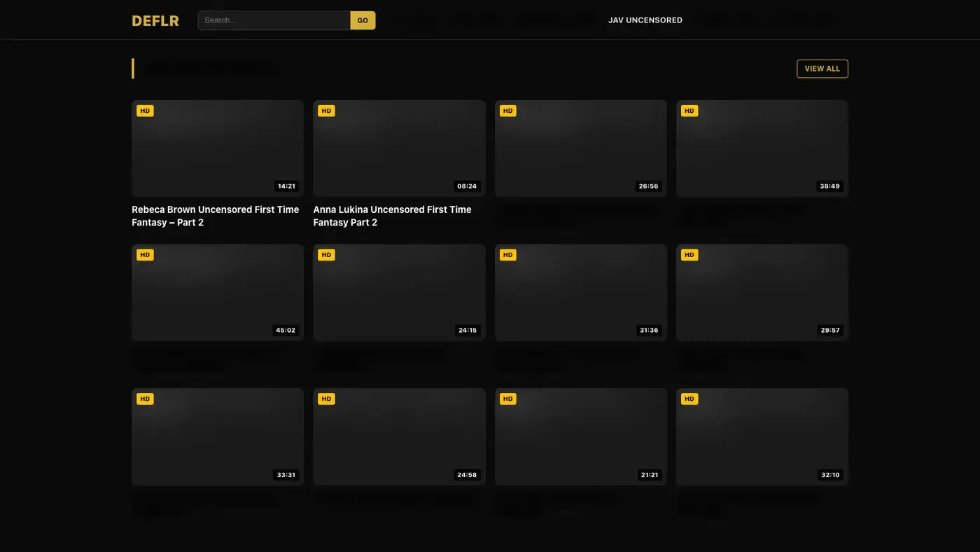Submit search with the GO button
The width and height of the screenshot is (980, 552).
[363, 20]
